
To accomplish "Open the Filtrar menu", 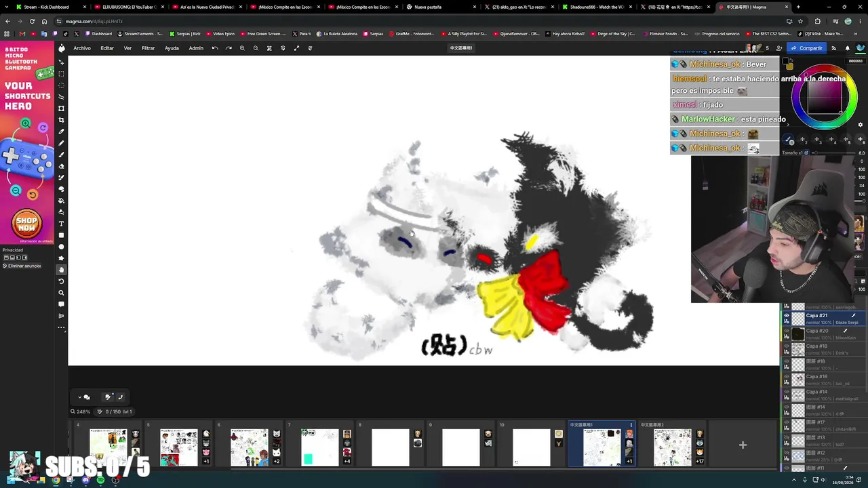I will [148, 48].
